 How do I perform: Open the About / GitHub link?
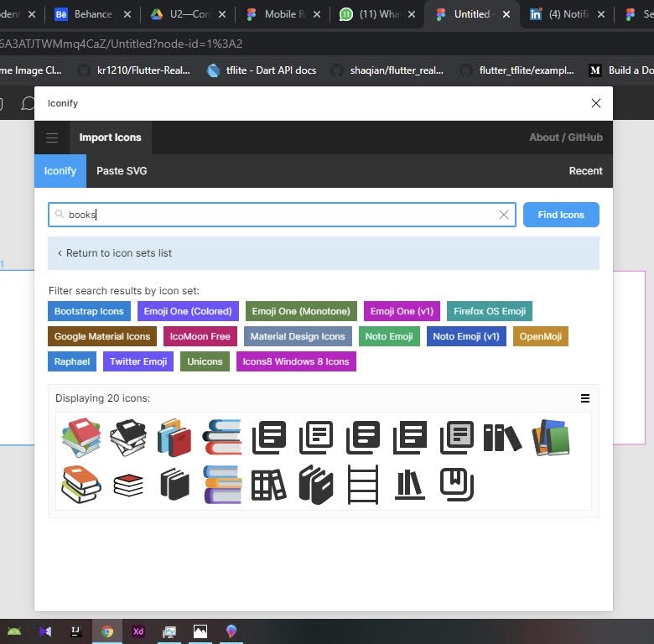point(566,138)
